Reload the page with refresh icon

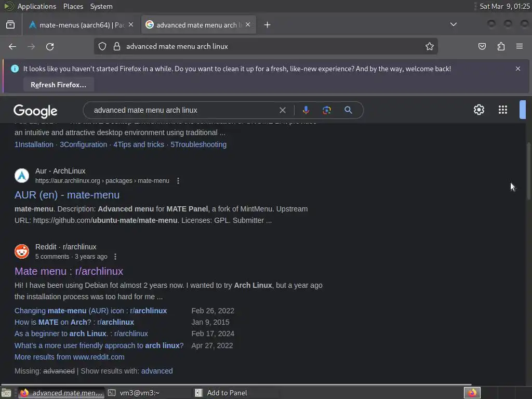(50, 46)
